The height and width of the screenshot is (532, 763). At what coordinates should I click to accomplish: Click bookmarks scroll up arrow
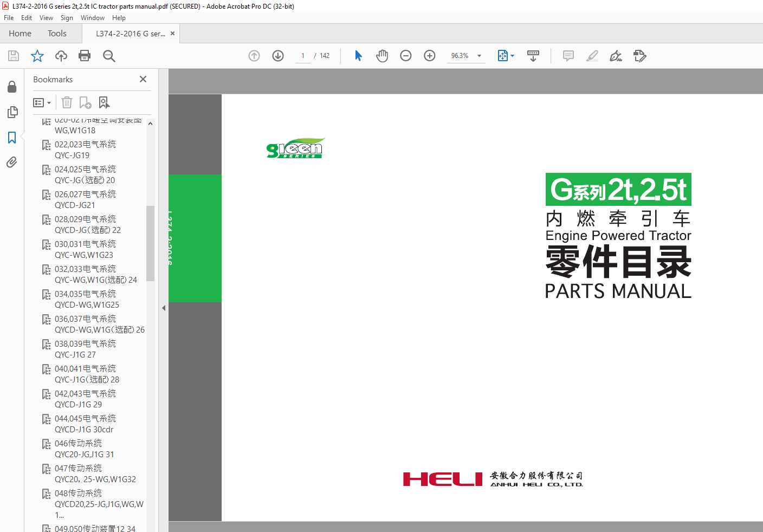point(150,124)
